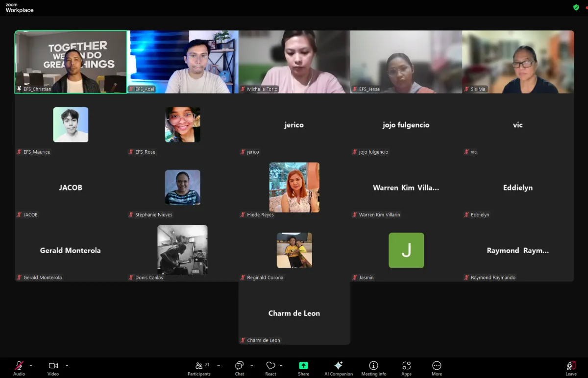Click the green Share screen button

[303, 368]
